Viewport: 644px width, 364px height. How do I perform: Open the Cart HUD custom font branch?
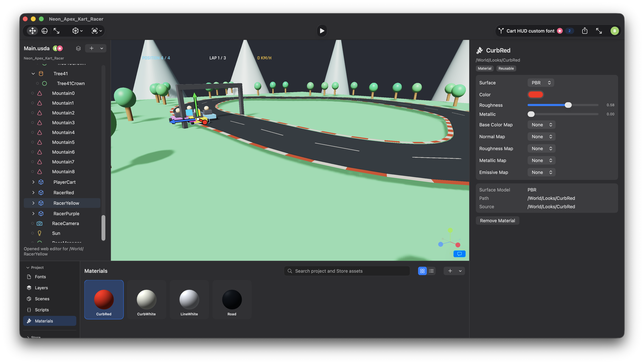click(x=530, y=31)
